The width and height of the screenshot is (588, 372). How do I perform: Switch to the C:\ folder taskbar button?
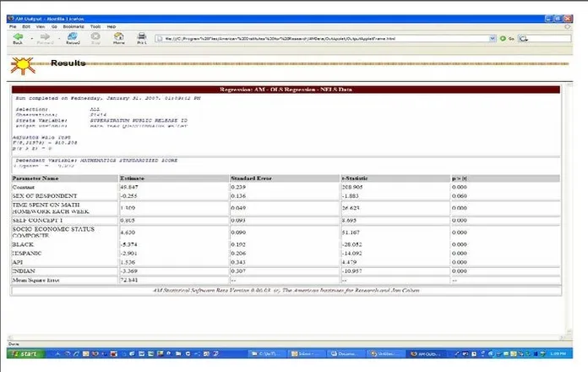click(x=267, y=353)
